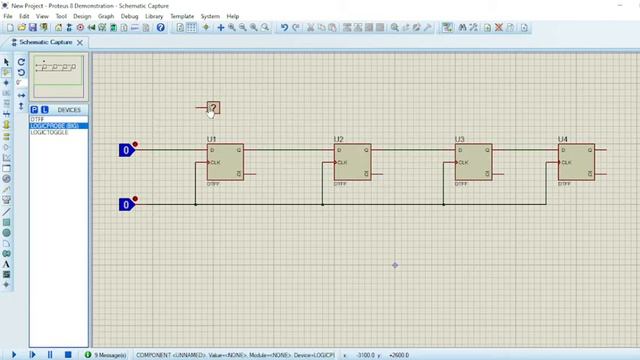Select LOGICPROBE (BIG) in devices list
This screenshot has height=360, width=640.
click(58, 126)
